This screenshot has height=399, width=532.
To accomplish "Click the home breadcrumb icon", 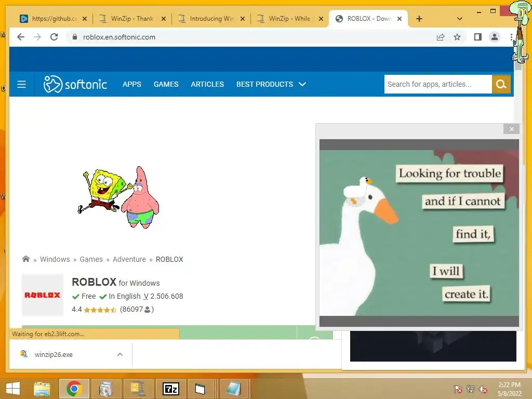I will click(x=26, y=259).
